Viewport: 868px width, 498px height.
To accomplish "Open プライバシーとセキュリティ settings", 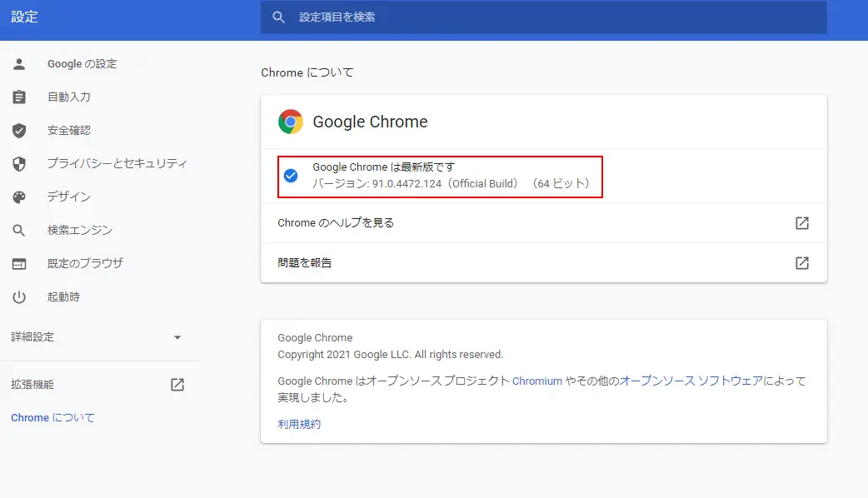I will click(x=117, y=164).
